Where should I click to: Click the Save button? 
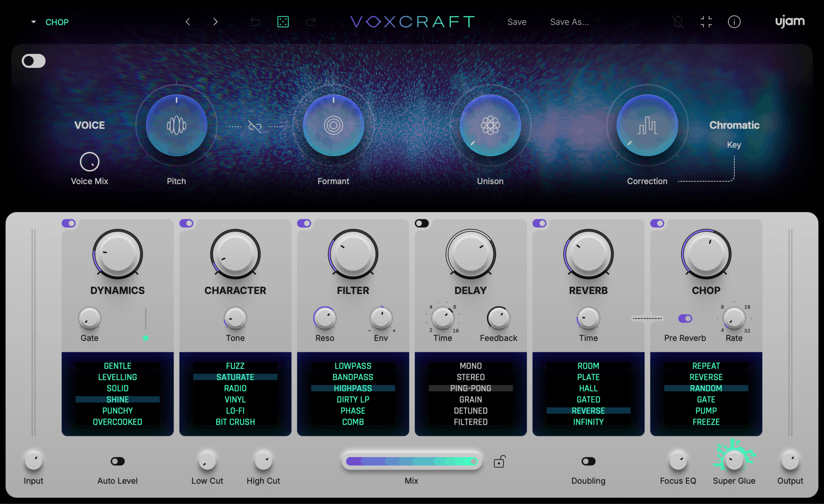pos(517,21)
